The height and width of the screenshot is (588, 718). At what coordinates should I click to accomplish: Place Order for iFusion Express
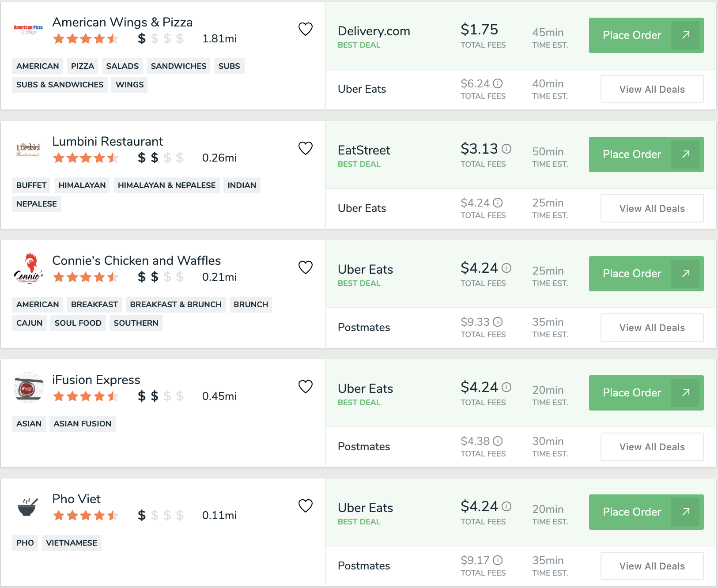point(646,393)
